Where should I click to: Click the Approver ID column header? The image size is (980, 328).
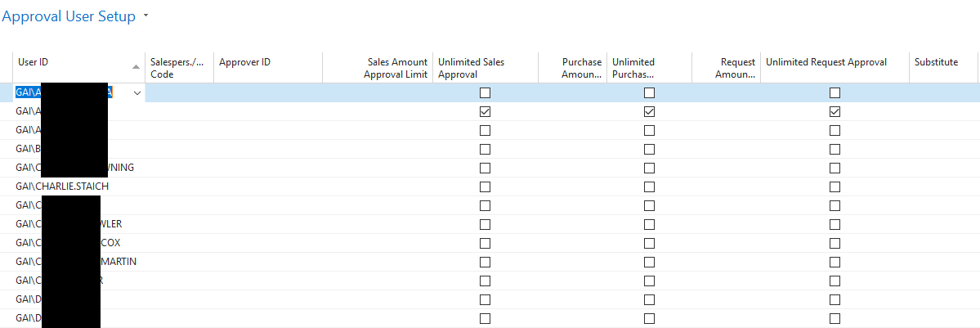(x=268, y=68)
